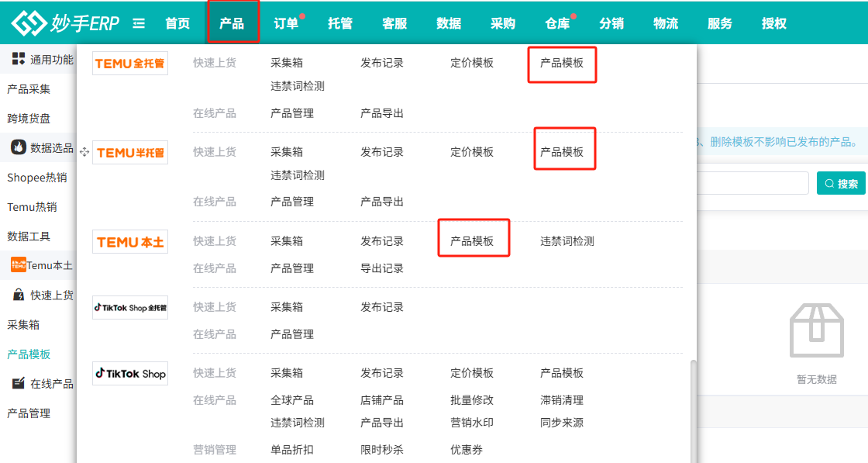868x463 pixels.
Task: Open the 客服 tab
Action: pos(394,23)
